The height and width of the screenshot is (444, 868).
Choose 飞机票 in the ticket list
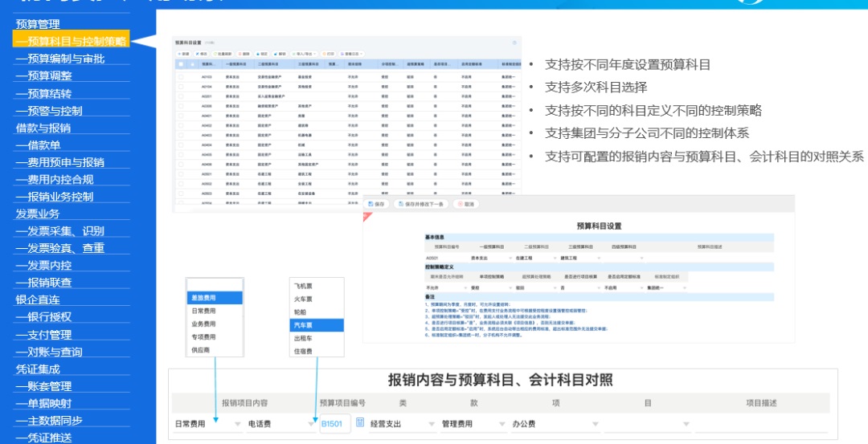point(317,286)
